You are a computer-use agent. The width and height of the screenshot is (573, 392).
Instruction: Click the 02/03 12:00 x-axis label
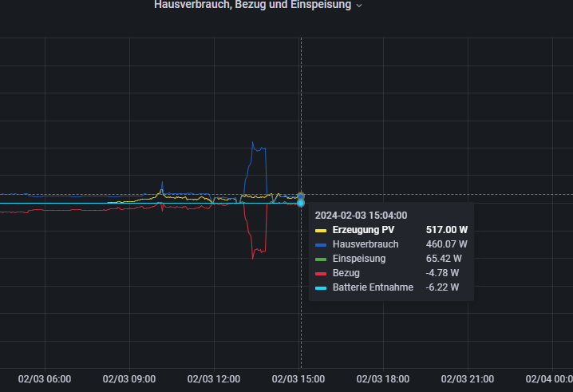[x=215, y=379]
